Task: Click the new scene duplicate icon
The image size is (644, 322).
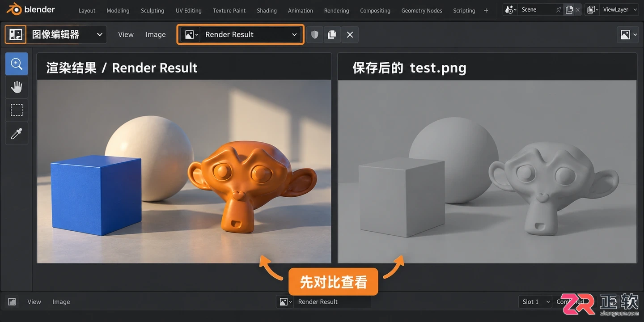Action: coord(569,9)
